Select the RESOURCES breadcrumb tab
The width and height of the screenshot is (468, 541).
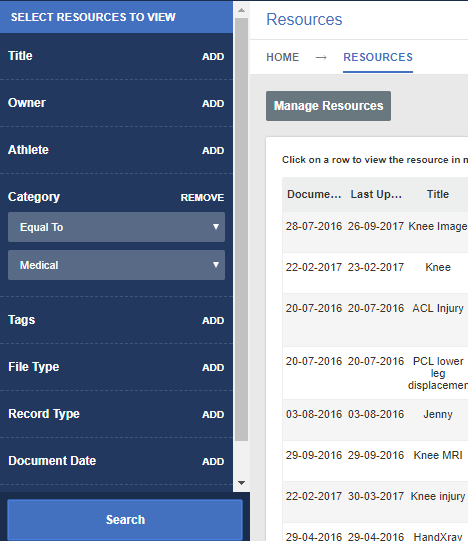point(378,57)
